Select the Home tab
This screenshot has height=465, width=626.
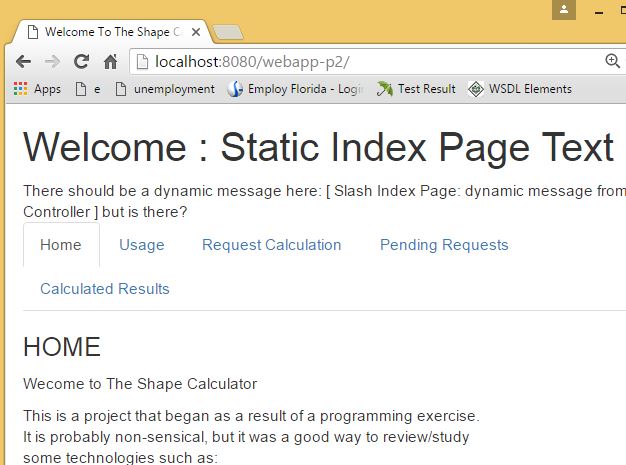(61, 245)
